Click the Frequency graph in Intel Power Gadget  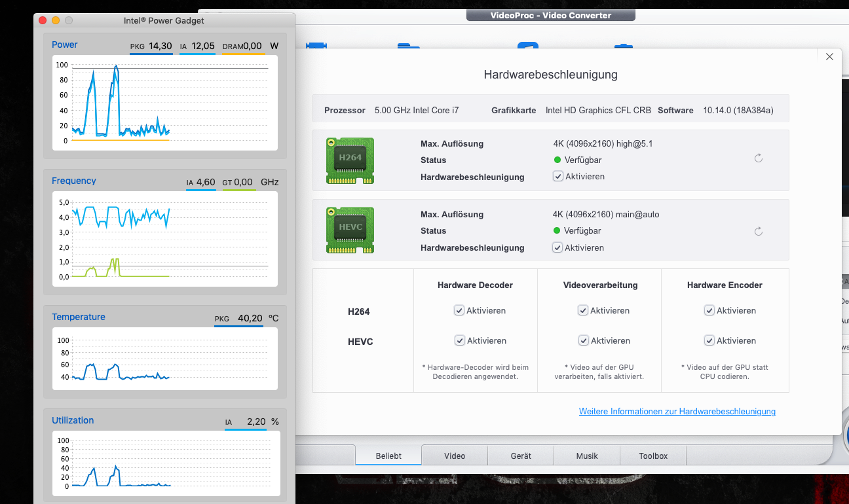[165, 239]
